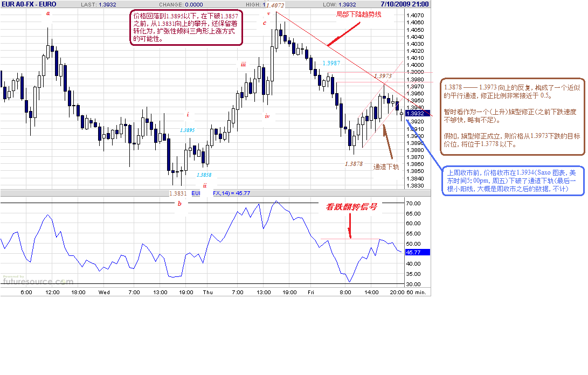Click the 50.00 RSI axis label
The height and width of the screenshot is (375, 588).
coord(413,244)
